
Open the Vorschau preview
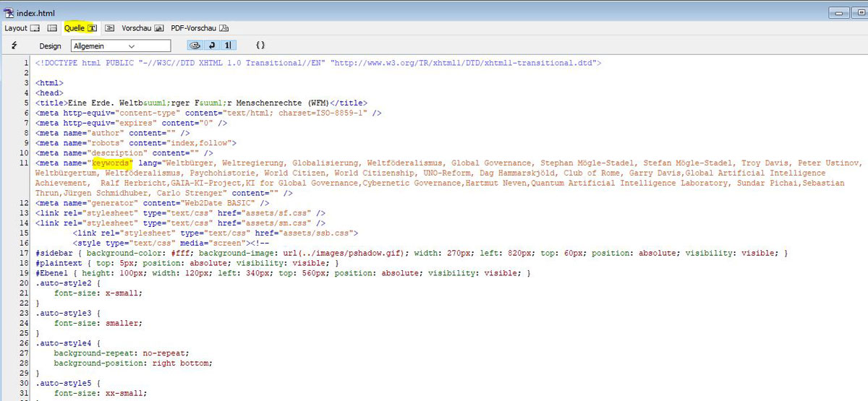coord(136,28)
